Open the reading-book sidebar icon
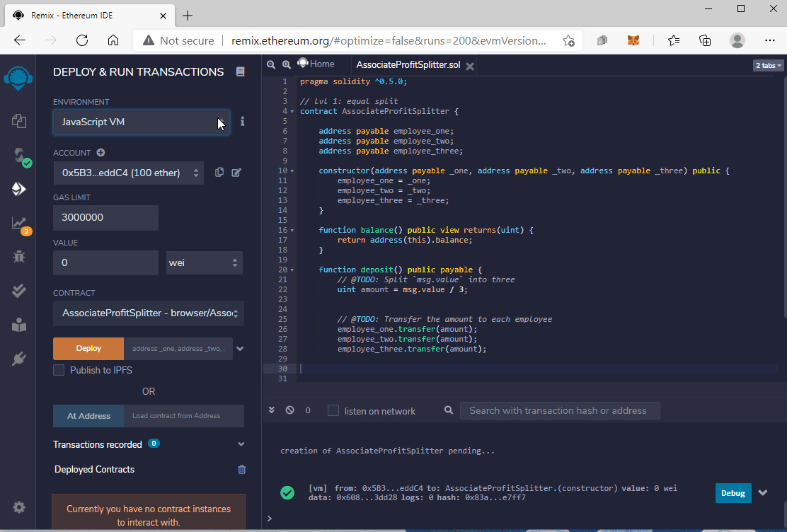Viewport: 787px width, 532px height. pos(18,325)
